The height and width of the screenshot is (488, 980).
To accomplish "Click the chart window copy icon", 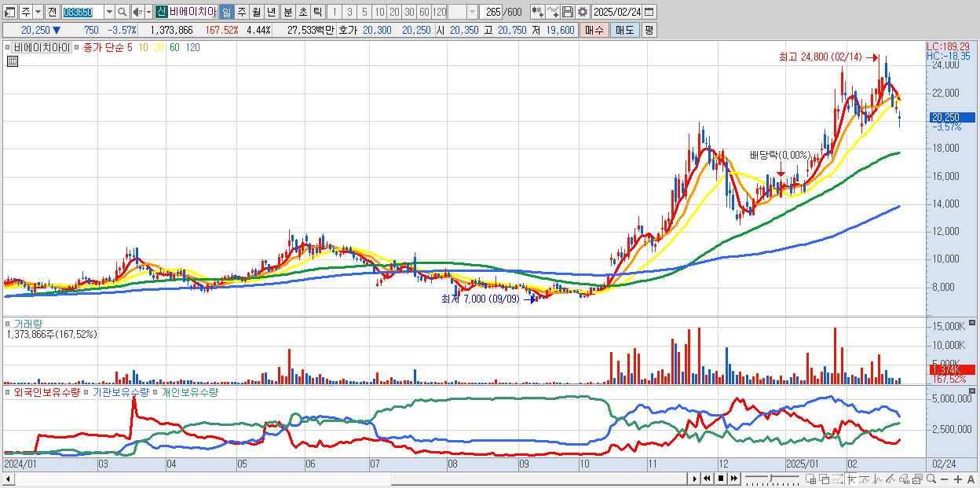I will click(917, 479).
